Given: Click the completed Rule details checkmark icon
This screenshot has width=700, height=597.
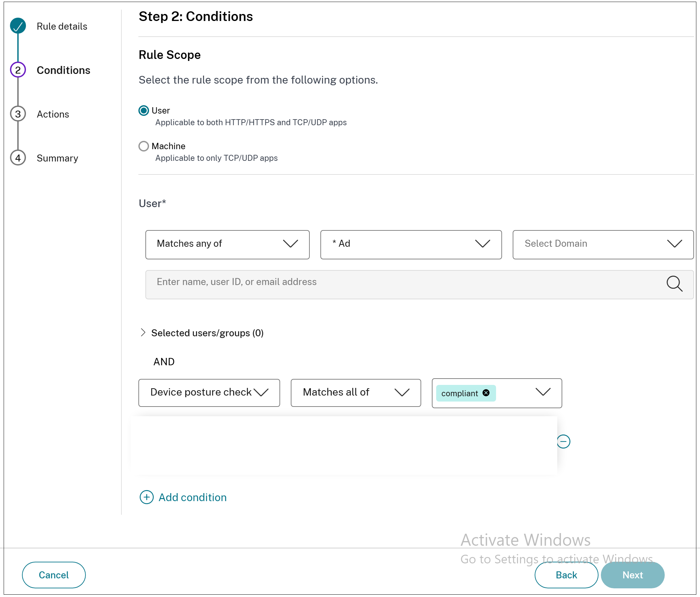Looking at the screenshot, I should [x=18, y=26].
